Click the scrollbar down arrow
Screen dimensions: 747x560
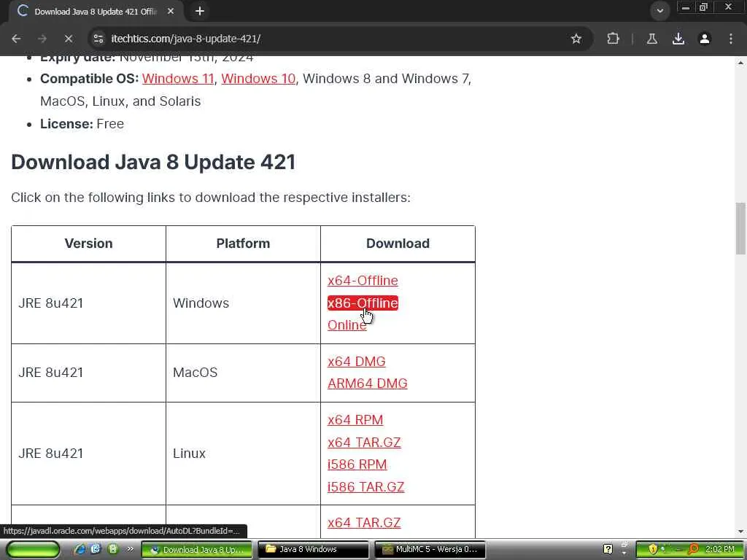coord(741,532)
